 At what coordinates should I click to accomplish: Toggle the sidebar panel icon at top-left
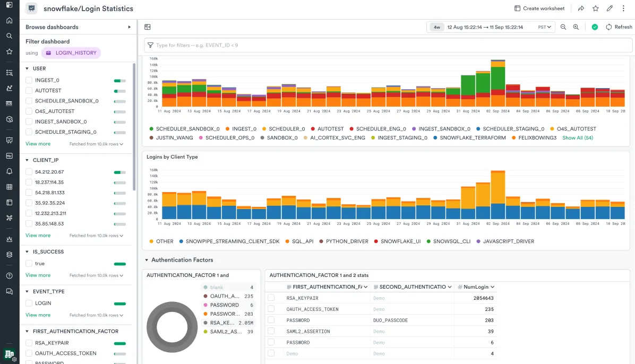[10, 5]
